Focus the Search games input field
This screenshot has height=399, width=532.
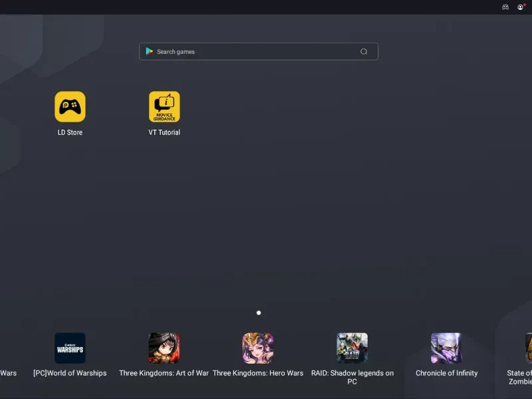point(259,52)
